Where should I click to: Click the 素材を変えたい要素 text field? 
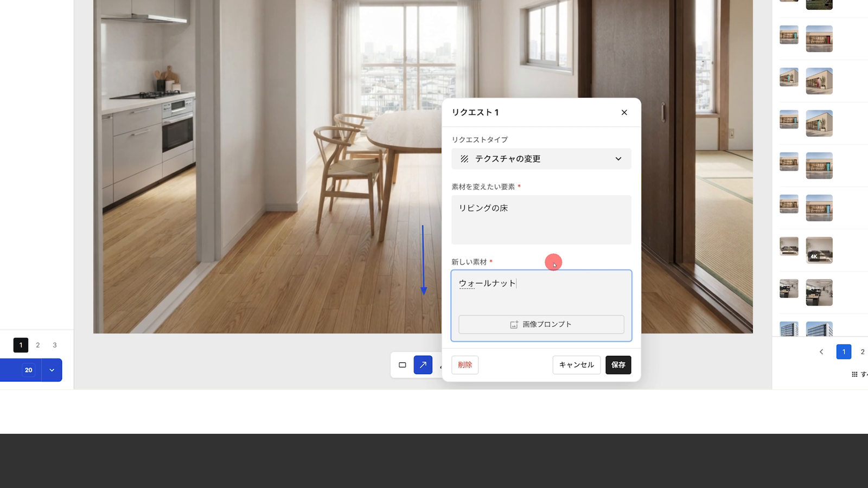541,220
